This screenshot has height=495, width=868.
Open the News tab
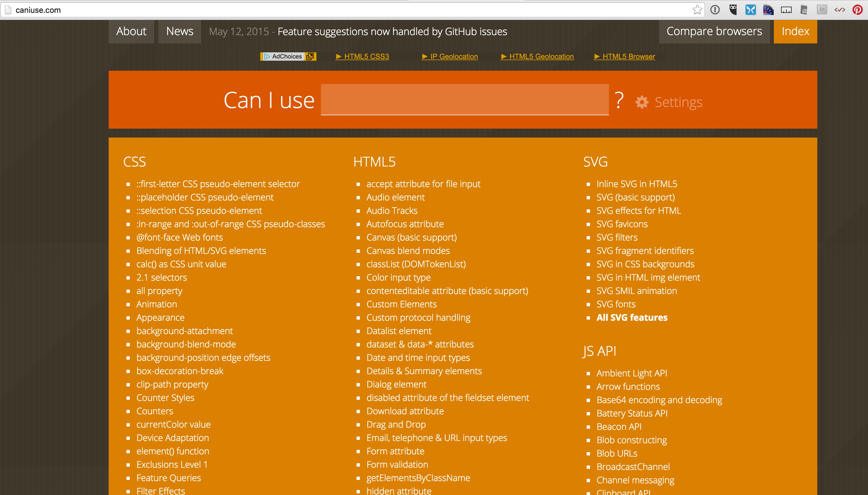(180, 31)
